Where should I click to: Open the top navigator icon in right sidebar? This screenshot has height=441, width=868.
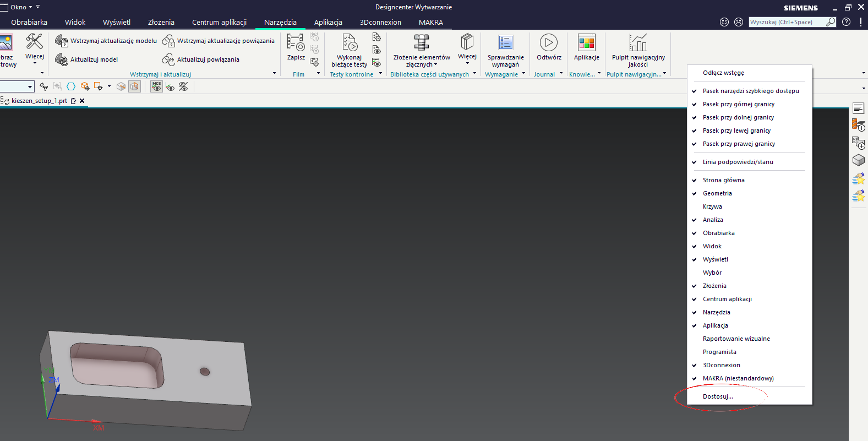pos(859,108)
